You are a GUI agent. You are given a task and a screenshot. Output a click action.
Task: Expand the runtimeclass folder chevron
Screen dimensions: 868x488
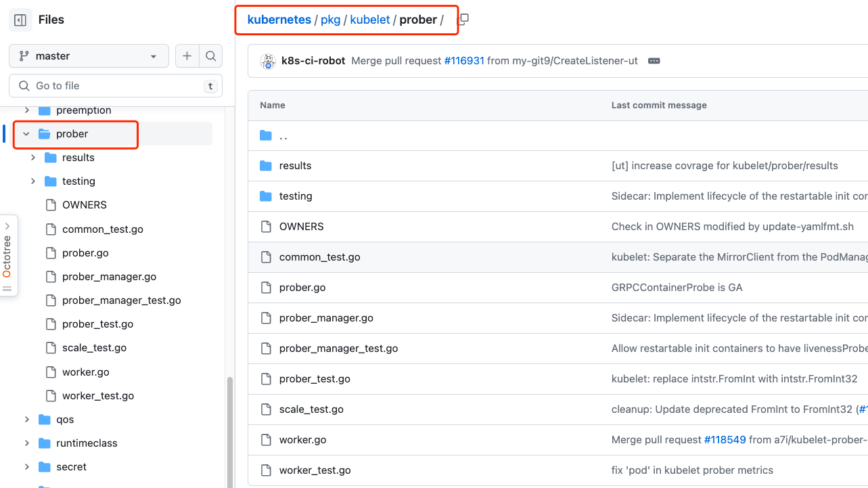[27, 443]
